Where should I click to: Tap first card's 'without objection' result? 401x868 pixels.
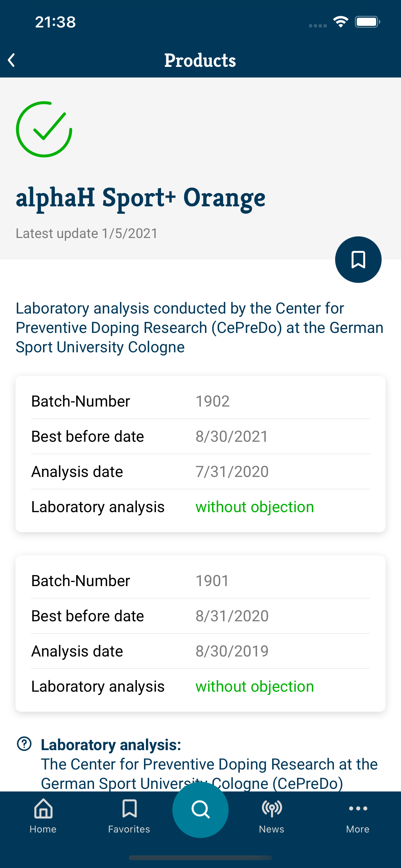255,507
